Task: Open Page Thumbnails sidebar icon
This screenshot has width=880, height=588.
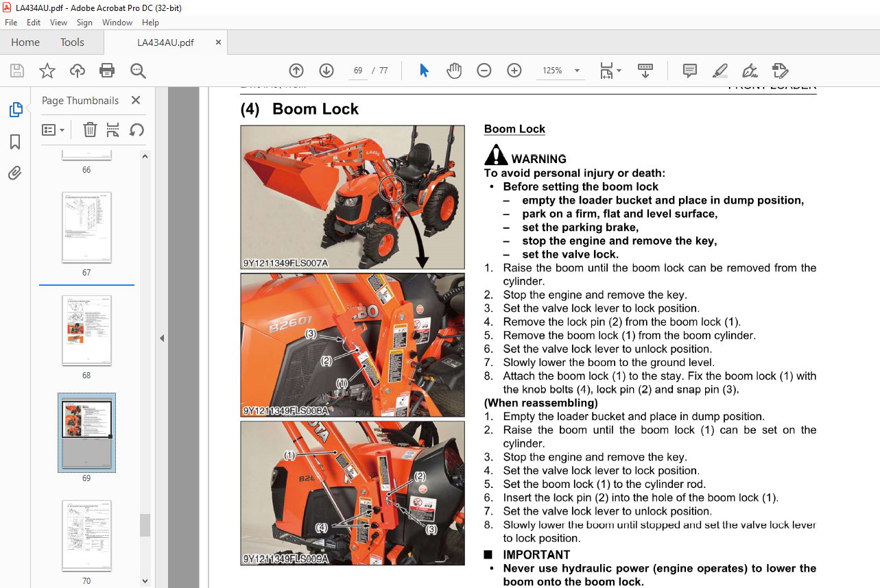Action: click(15, 110)
